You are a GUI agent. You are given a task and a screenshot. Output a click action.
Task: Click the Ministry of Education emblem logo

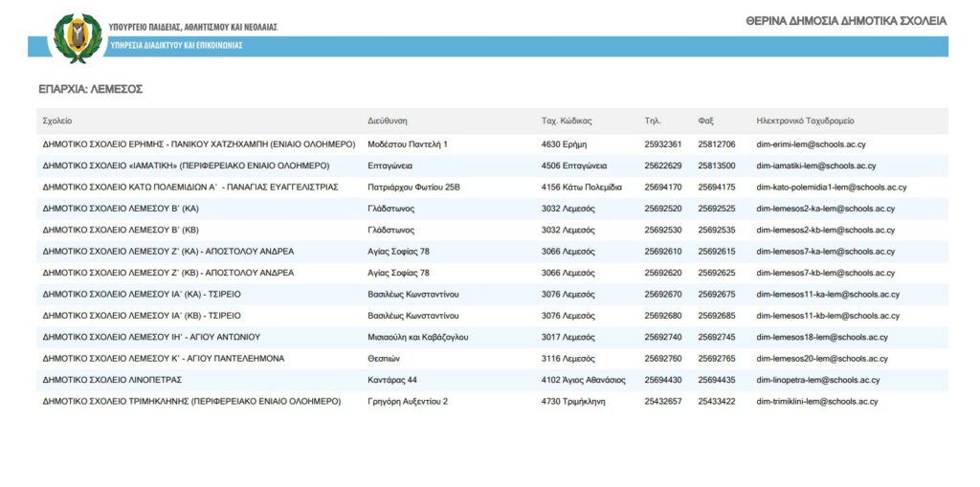coord(77,37)
